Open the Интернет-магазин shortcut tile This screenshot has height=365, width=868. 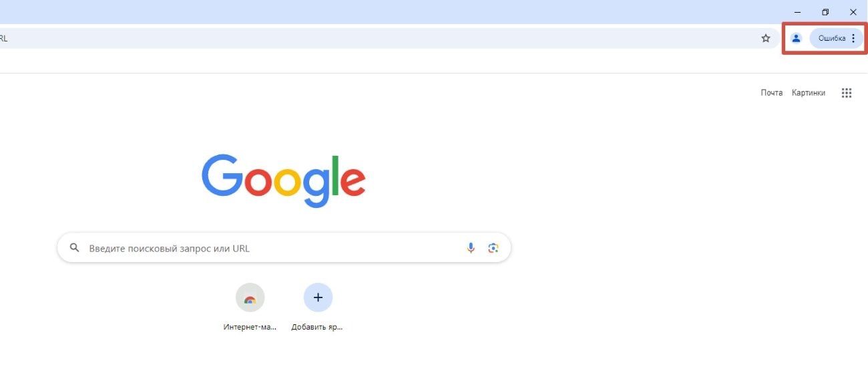point(250,297)
